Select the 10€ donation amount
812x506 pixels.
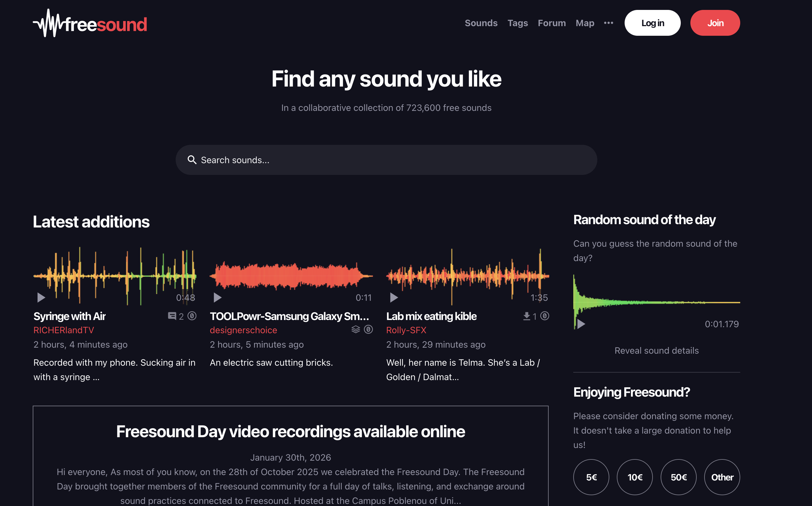click(x=635, y=477)
